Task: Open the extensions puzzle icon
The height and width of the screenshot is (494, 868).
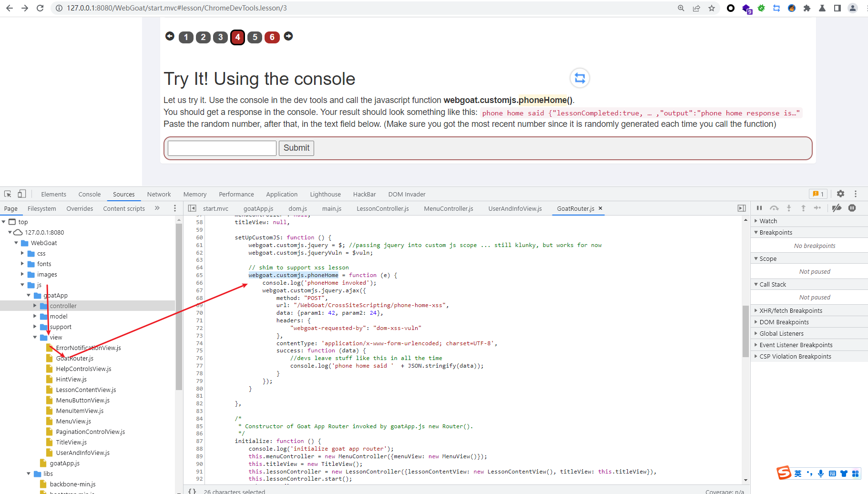Action: point(807,8)
